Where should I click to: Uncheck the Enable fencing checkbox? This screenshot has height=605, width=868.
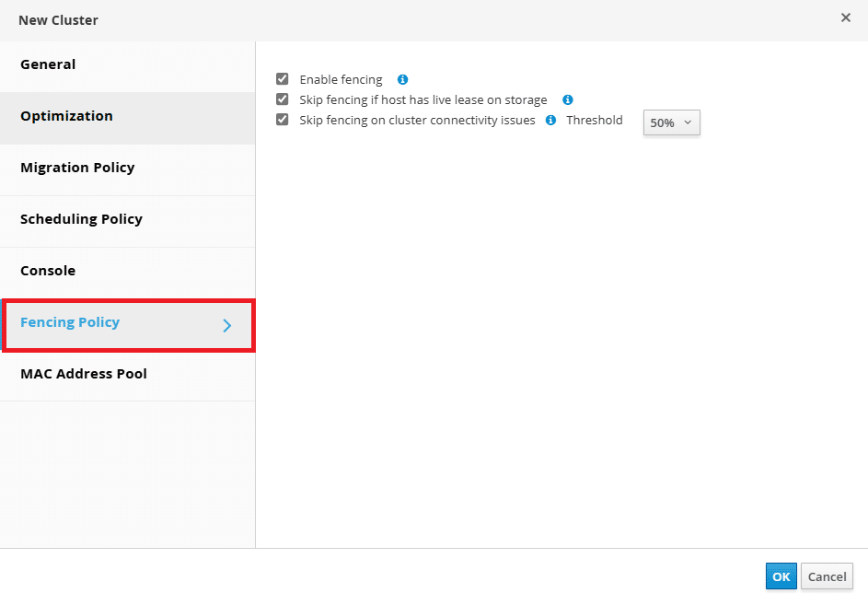point(283,78)
